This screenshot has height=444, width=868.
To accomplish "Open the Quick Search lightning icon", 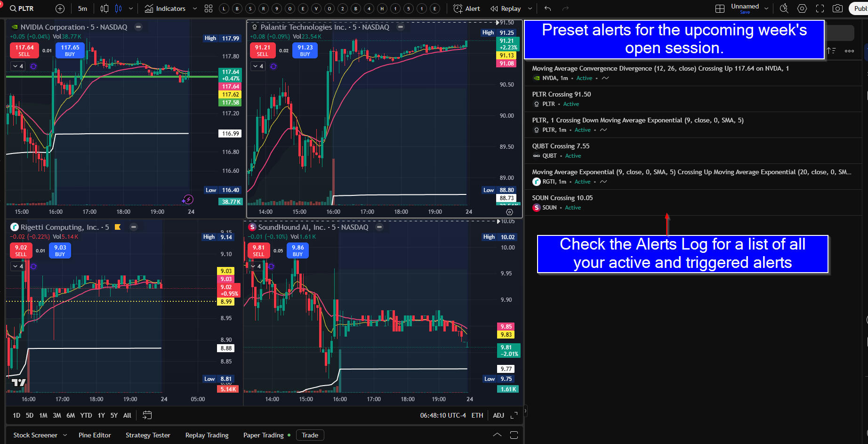I will click(784, 8).
